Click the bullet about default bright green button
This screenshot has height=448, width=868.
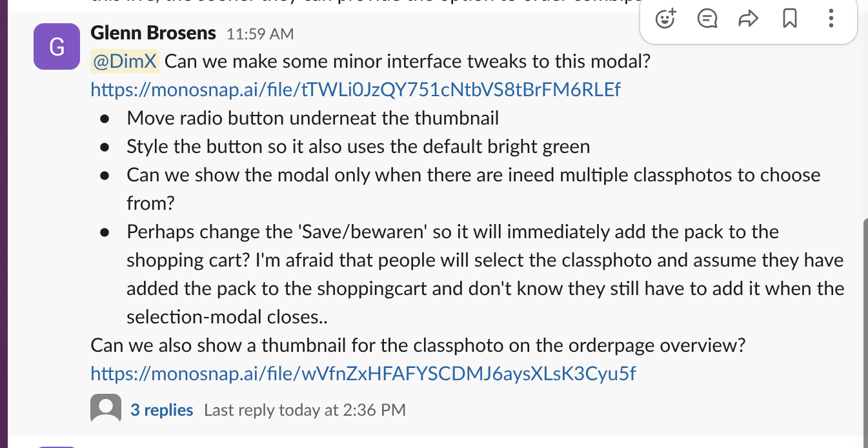click(x=358, y=147)
